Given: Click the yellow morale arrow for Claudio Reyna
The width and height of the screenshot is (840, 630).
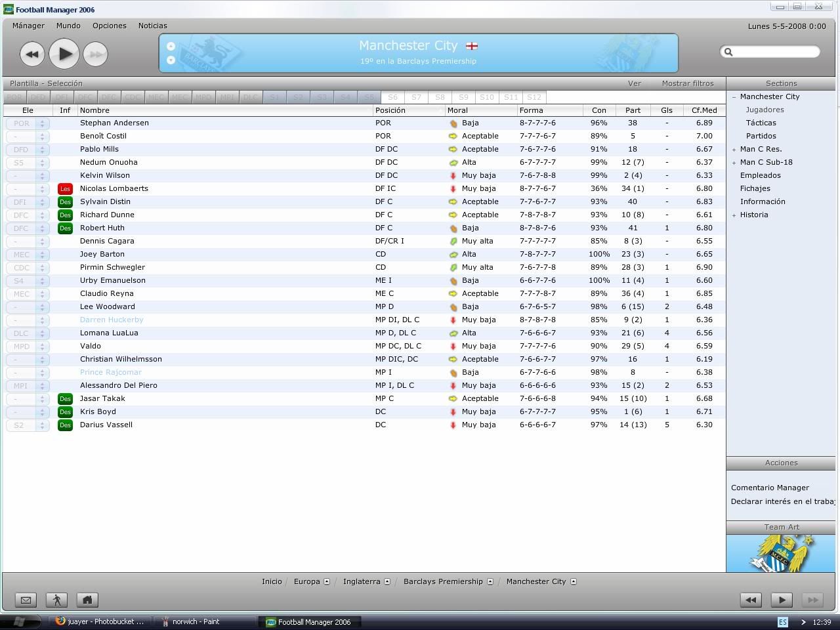Looking at the screenshot, I should tap(453, 294).
